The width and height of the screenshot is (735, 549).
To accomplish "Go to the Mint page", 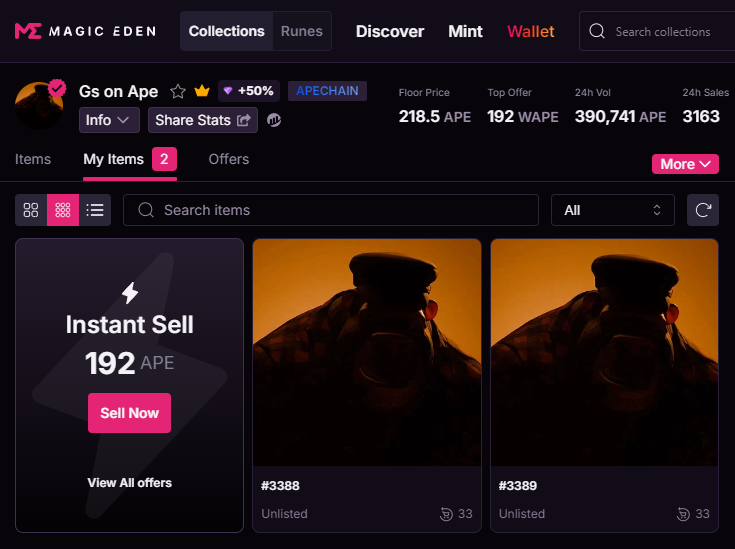I will coord(465,31).
